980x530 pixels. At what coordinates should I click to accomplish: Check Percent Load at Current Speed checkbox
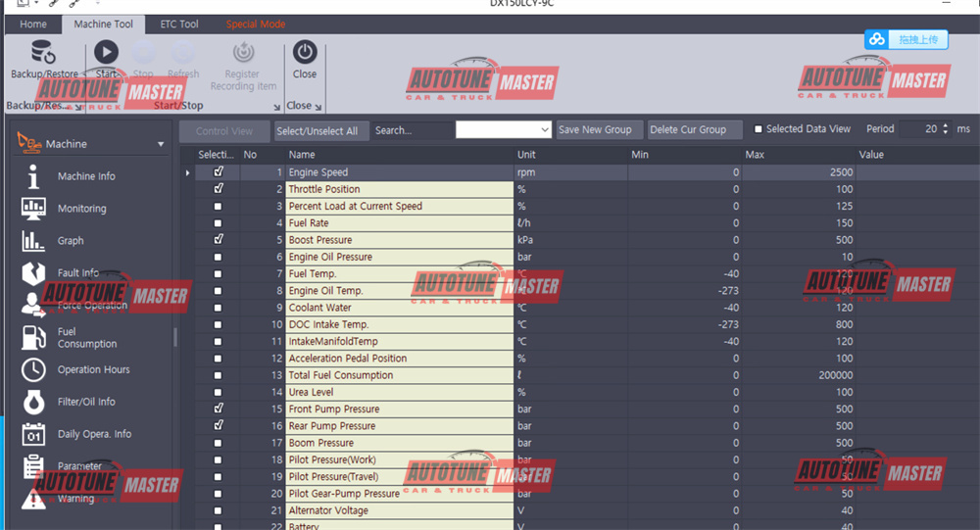pyautogui.click(x=218, y=207)
